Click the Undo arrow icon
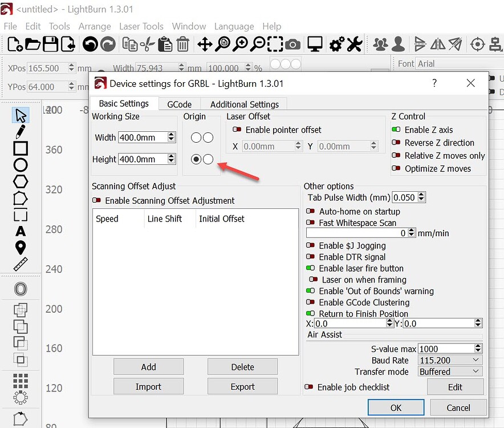 tap(90, 44)
